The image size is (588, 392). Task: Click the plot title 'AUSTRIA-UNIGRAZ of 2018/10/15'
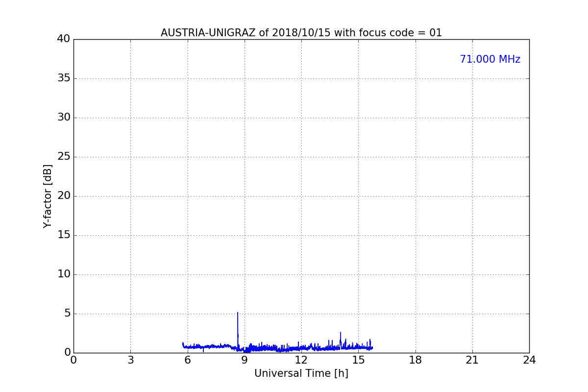(x=301, y=33)
